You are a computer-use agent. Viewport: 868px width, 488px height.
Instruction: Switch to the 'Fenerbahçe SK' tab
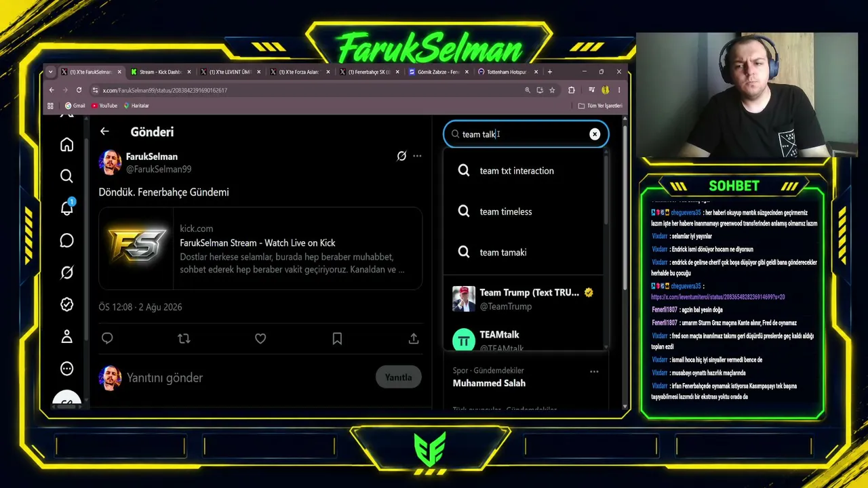(x=370, y=72)
